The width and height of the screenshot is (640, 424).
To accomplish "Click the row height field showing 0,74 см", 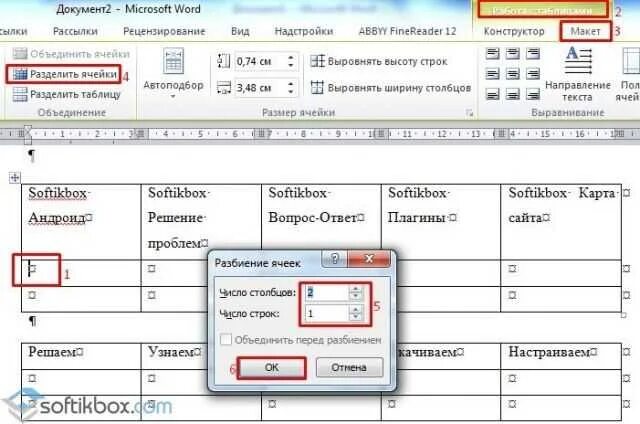I will [260, 62].
